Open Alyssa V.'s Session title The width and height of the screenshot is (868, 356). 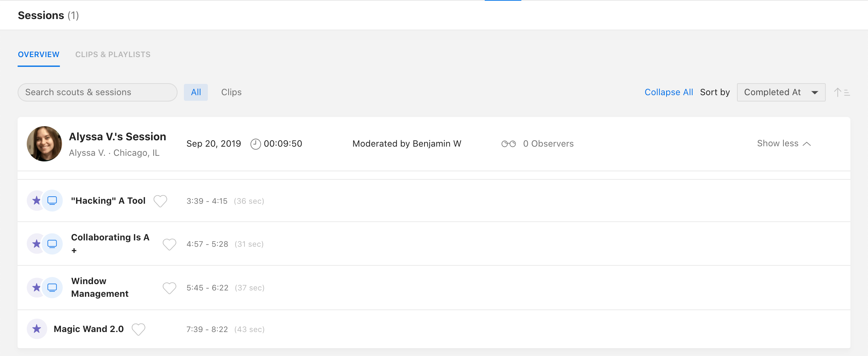(118, 137)
